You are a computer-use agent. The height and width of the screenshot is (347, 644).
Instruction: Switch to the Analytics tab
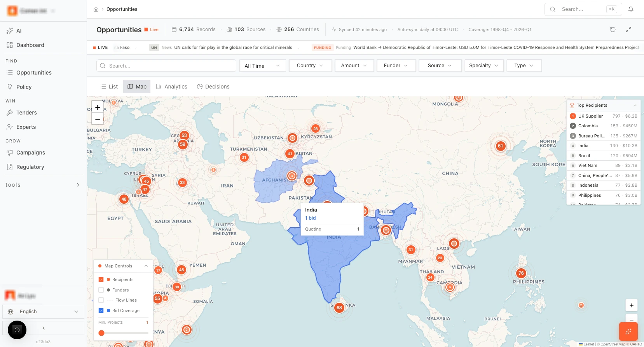(172, 87)
